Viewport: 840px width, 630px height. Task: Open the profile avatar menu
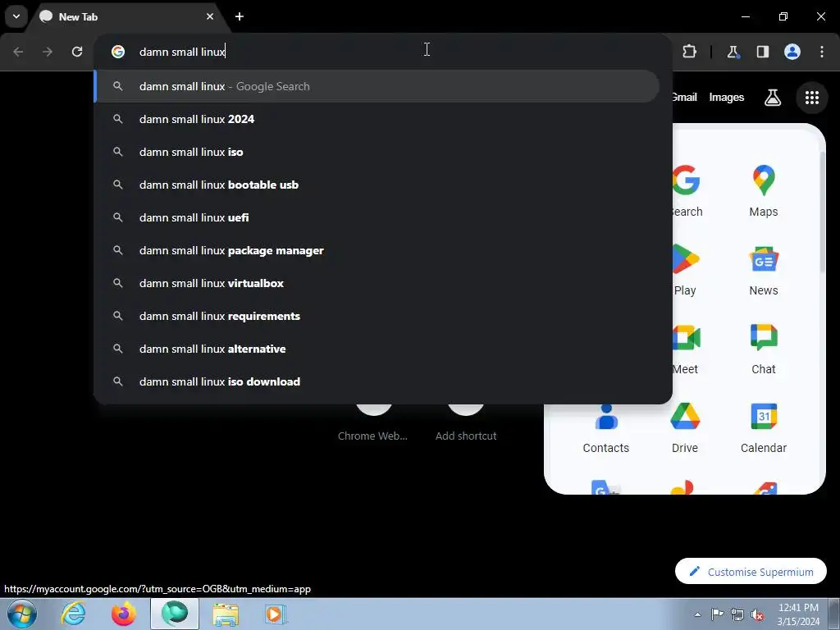792,52
